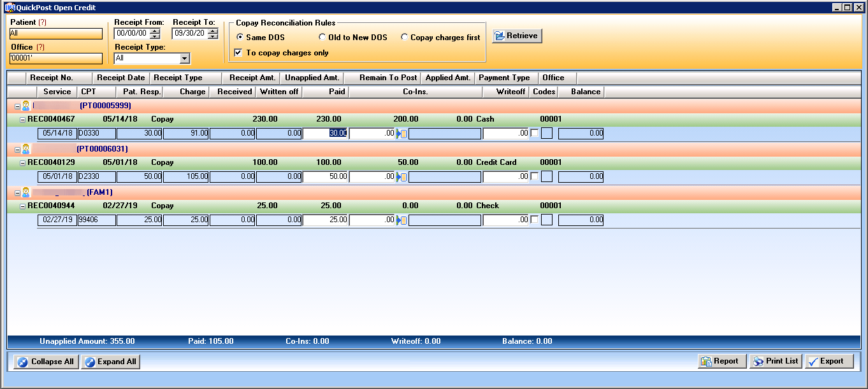Image resolution: width=868 pixels, height=389 pixels.
Task: Collapse the PT00006031 patient group
Action: pyautogui.click(x=17, y=150)
